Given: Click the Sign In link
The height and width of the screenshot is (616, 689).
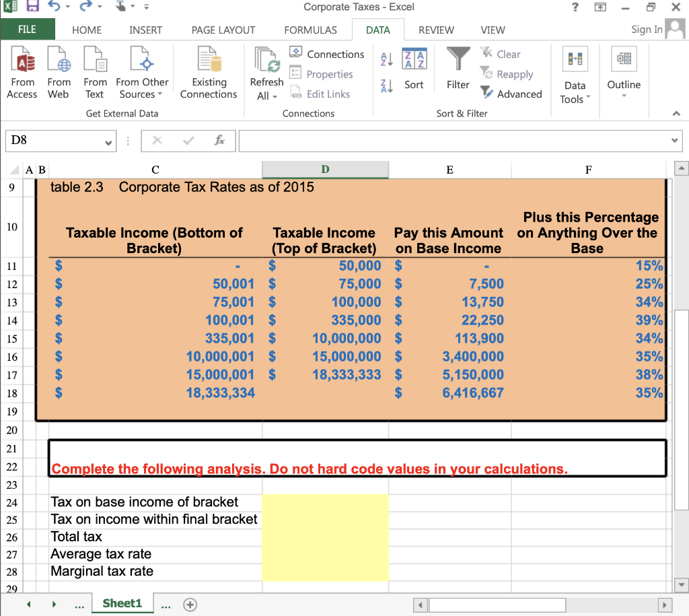Looking at the screenshot, I should tap(647, 30).
